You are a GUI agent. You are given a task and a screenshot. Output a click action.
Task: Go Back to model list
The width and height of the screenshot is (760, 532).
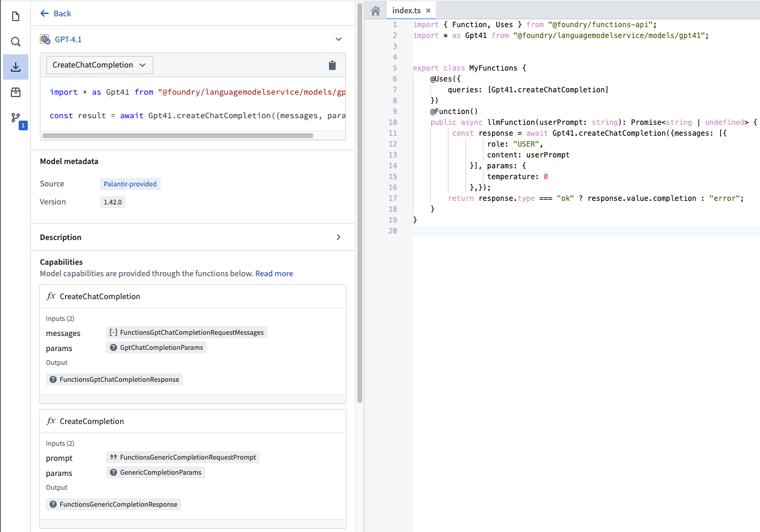(56, 13)
